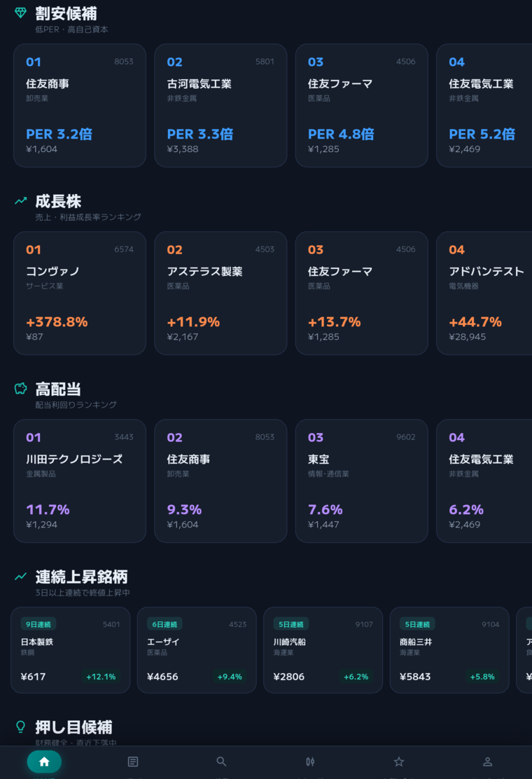Image resolution: width=532 pixels, height=779 pixels.
Task: Click the 11.7% yield on 川田テクノロジーズ
Action: pyautogui.click(x=48, y=510)
